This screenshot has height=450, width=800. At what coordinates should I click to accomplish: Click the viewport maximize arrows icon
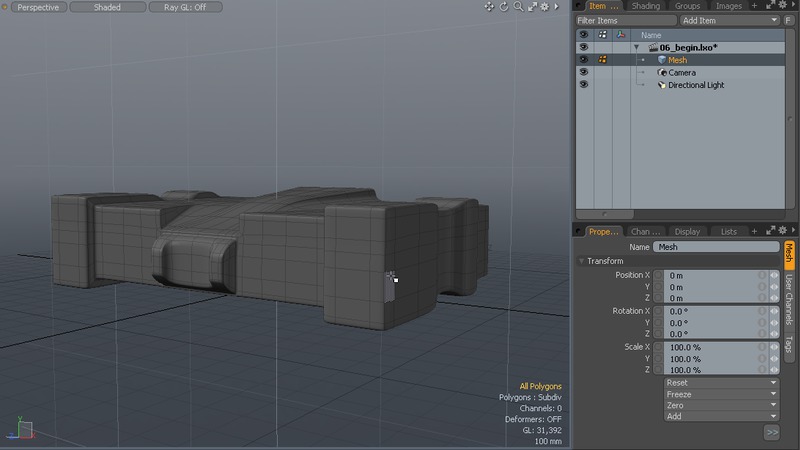[x=532, y=7]
